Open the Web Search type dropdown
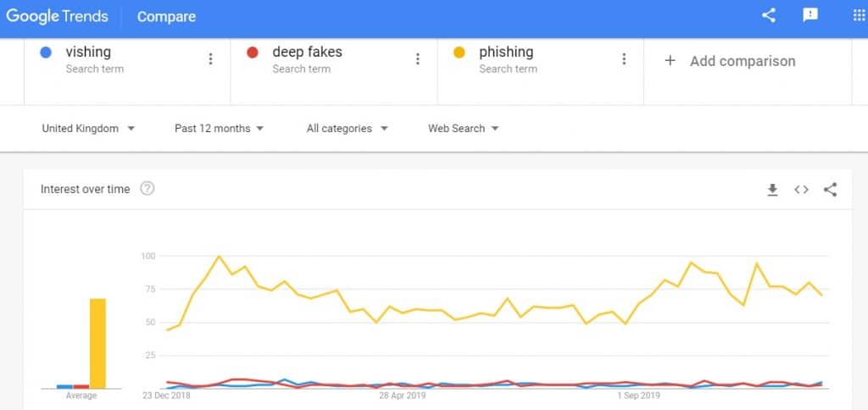The height and width of the screenshot is (410, 868). click(464, 129)
